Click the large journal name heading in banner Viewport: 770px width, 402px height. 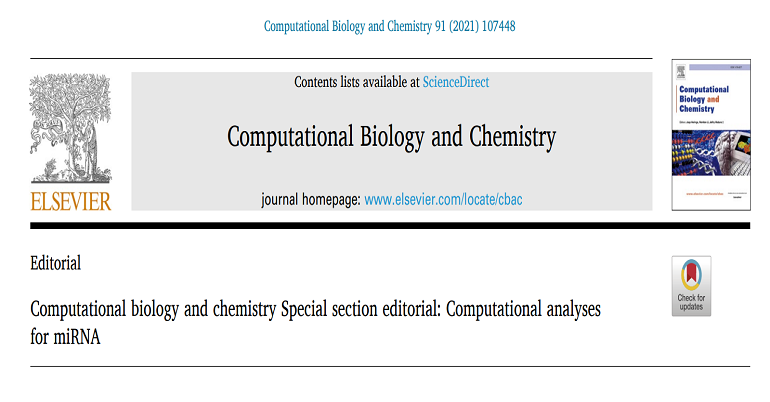tap(391, 137)
